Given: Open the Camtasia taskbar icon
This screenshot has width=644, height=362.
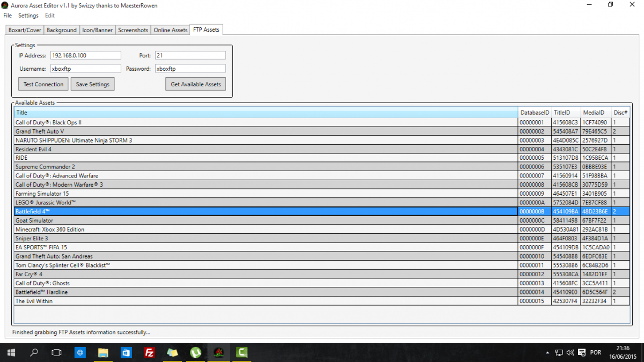Looking at the screenshot, I should 242,352.
